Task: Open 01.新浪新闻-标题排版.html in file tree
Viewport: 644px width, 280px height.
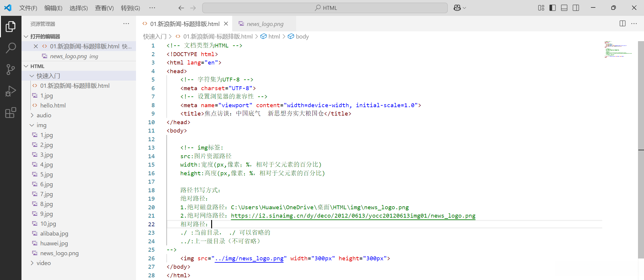Action: (79, 86)
